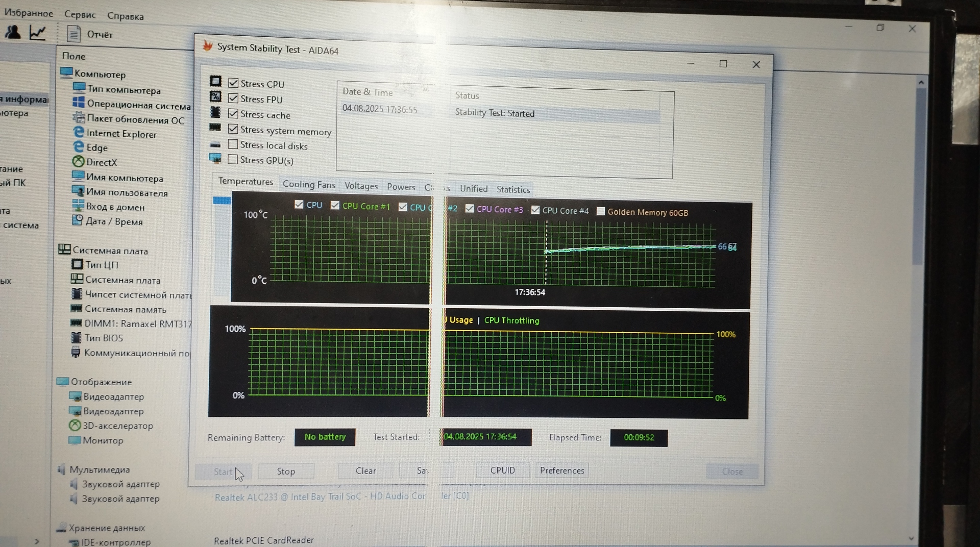The height and width of the screenshot is (547, 980).
Task: Click the CPUID button
Action: (x=502, y=470)
